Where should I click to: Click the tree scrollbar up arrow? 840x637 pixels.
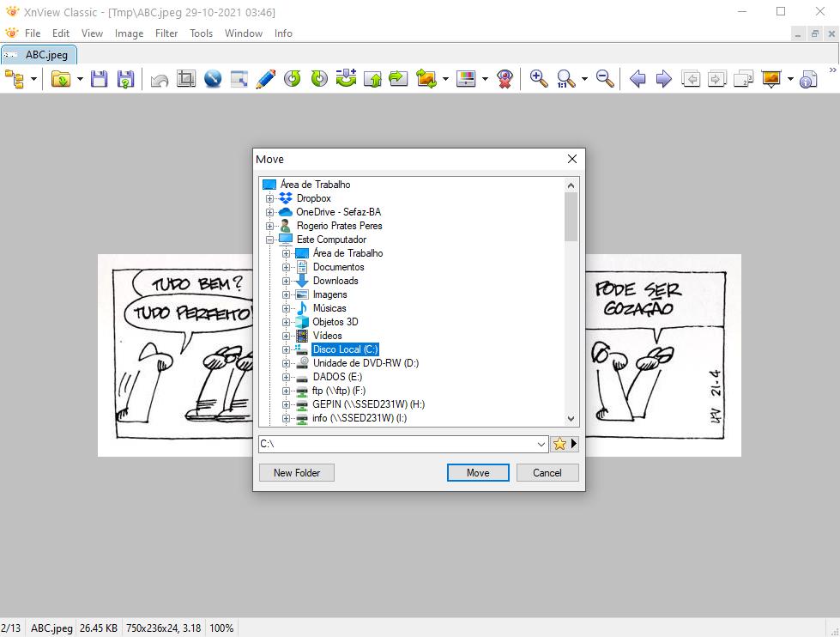point(571,185)
